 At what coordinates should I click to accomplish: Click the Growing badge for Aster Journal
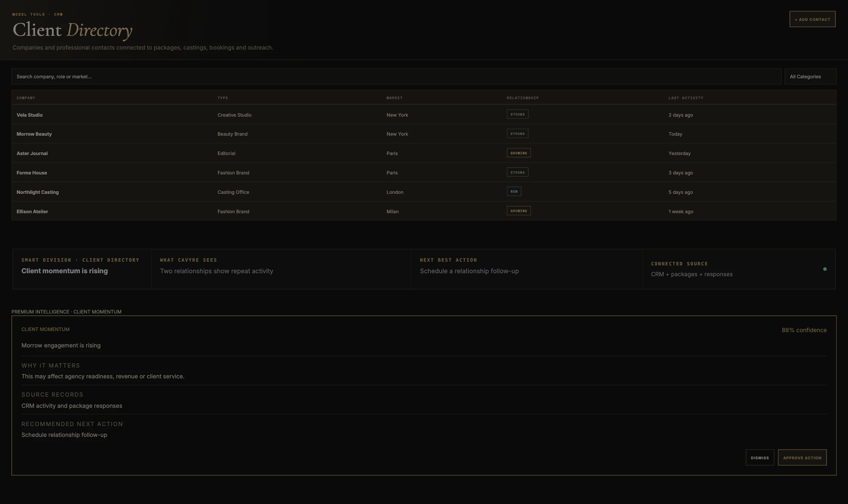point(519,153)
